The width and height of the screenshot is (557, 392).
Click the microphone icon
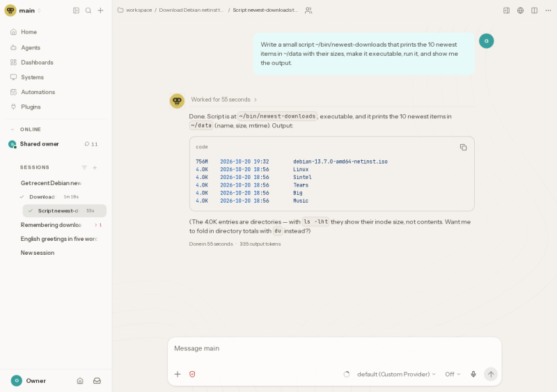[x=473, y=374]
